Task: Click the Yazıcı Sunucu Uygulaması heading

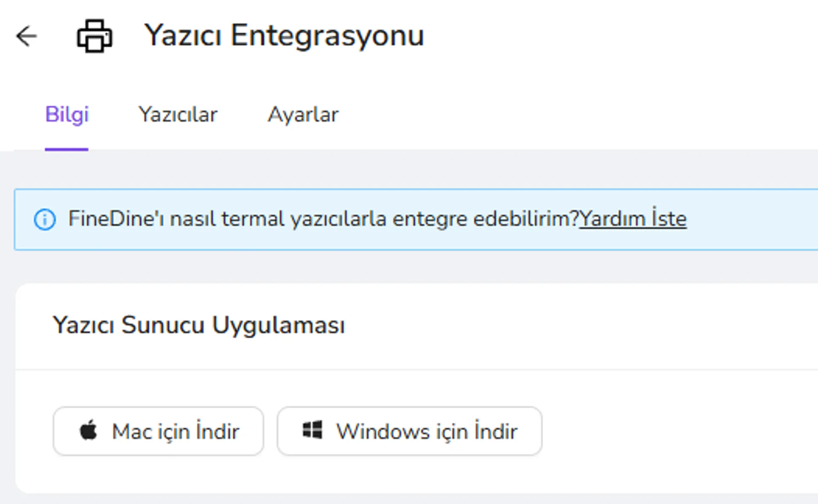Action: (x=199, y=325)
